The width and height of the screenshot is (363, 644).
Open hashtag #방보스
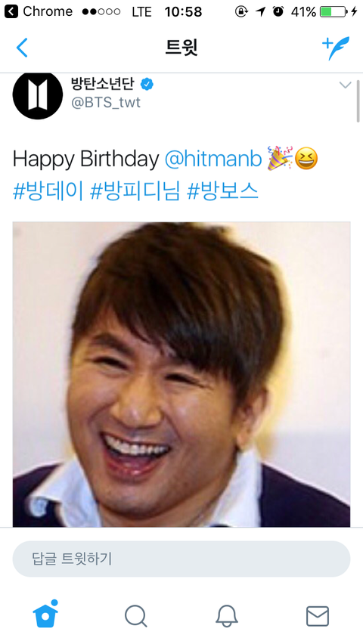pos(222,191)
